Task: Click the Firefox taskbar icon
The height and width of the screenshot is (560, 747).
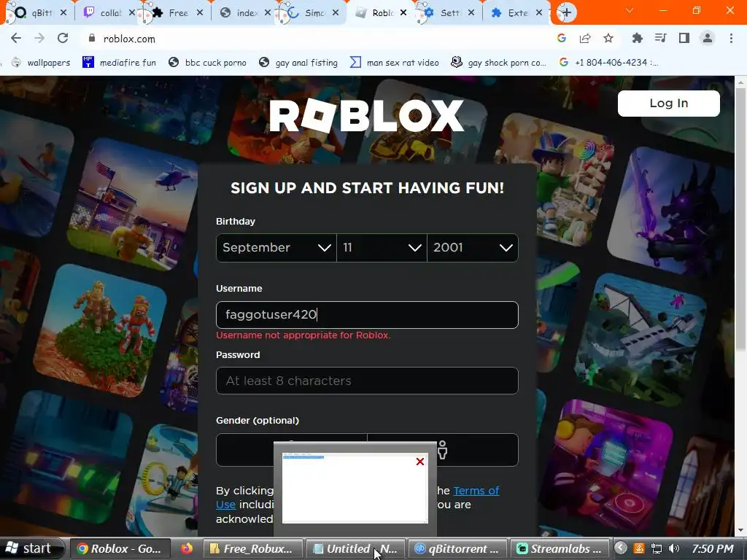Action: coord(187,548)
